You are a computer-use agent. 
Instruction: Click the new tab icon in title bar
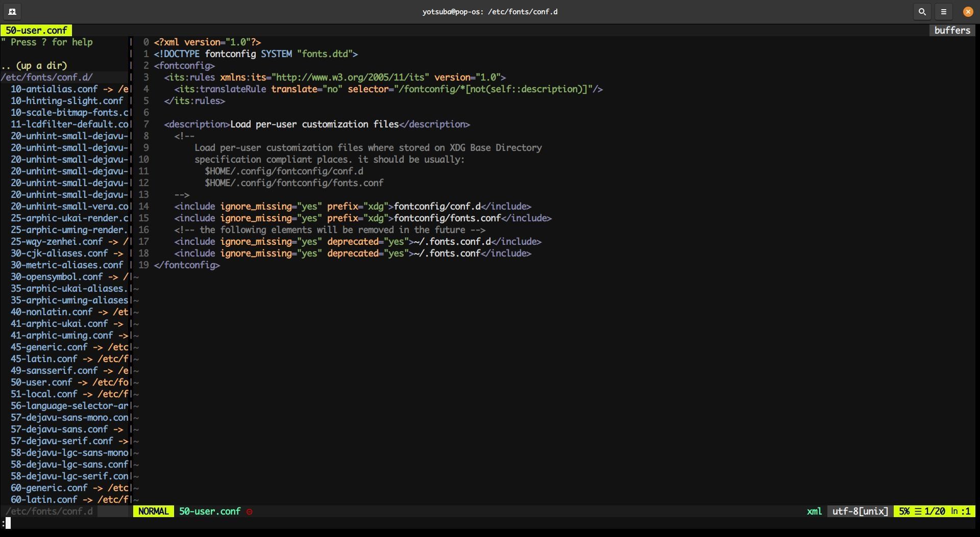[x=12, y=11]
